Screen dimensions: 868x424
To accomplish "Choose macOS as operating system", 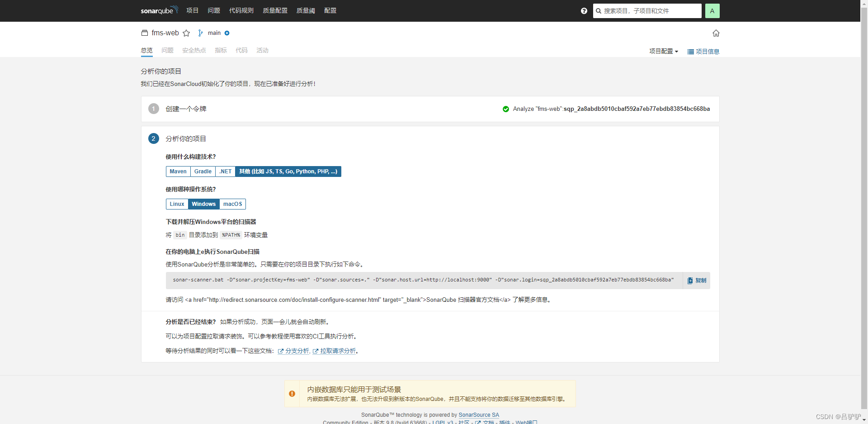I will point(232,204).
